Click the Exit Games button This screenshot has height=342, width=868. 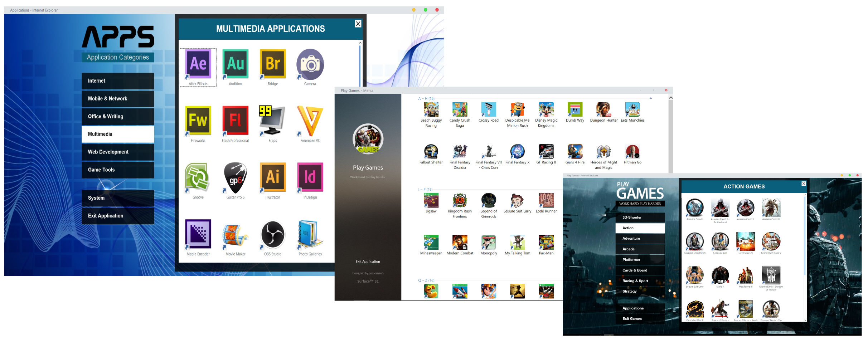tap(640, 319)
